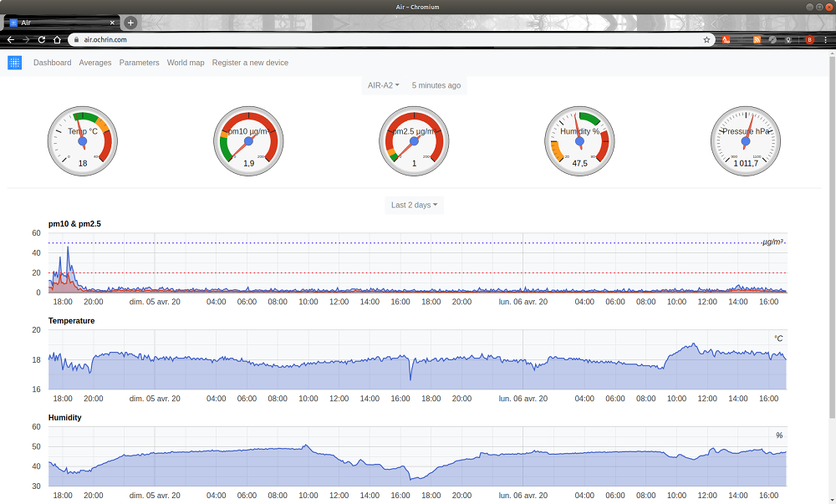Reload the air.ochrin.com page
Screen dimensions: 836x504
[42, 39]
